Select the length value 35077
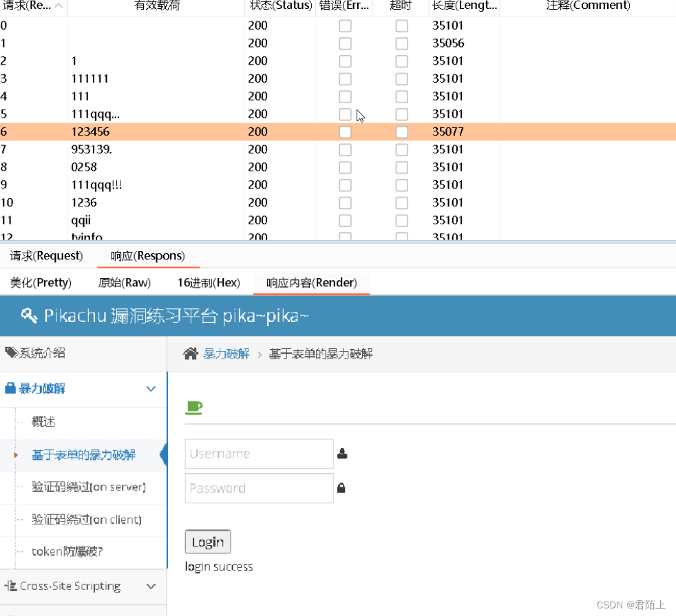 tap(448, 132)
